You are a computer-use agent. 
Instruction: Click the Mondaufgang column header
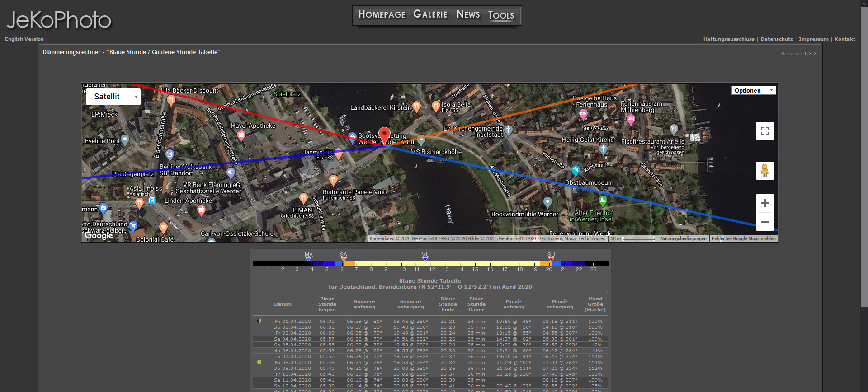pos(514,304)
